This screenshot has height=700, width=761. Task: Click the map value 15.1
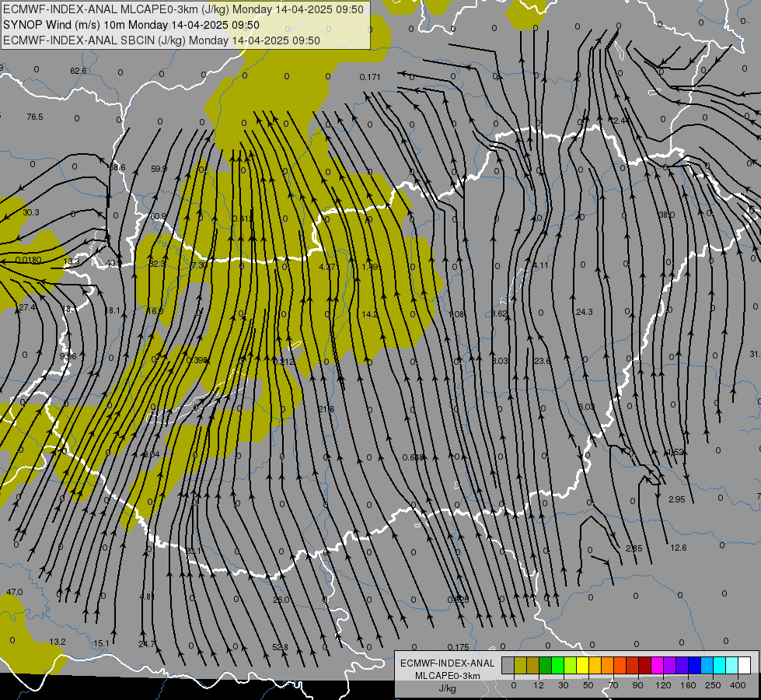coord(101,644)
